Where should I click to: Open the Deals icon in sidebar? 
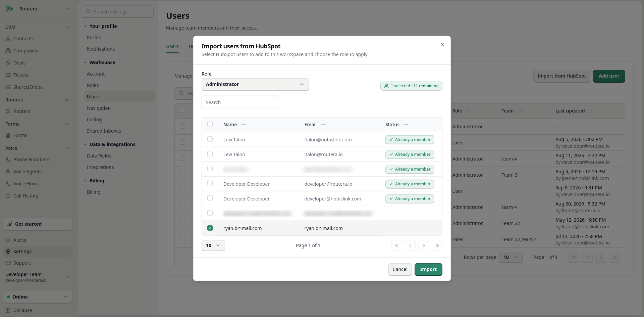tap(8, 63)
